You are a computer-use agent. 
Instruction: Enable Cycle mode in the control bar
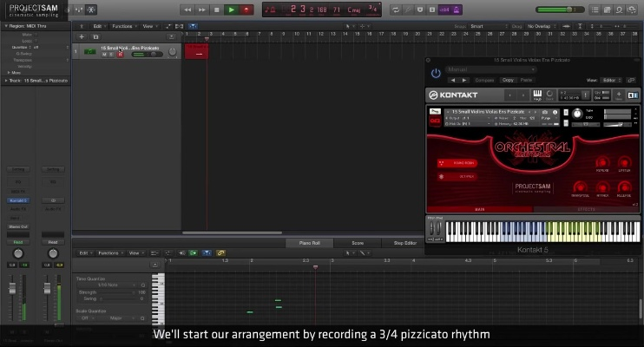tap(396, 10)
